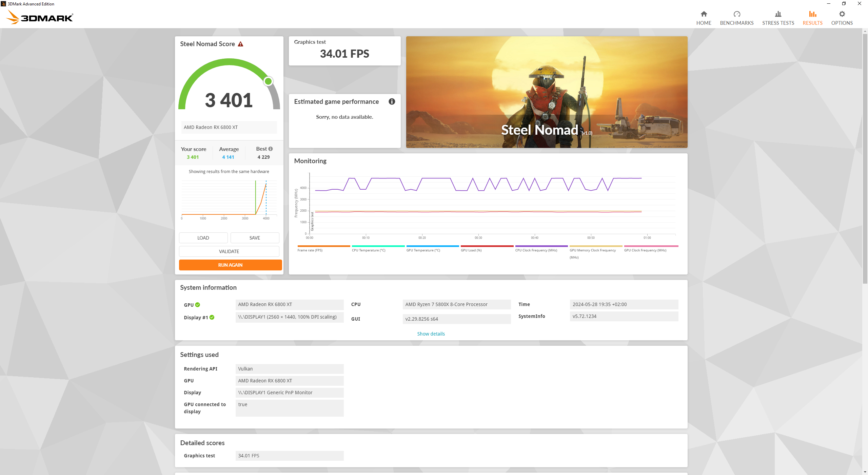The height and width of the screenshot is (475, 868).
Task: Open Options gear icon
Action: click(x=842, y=14)
